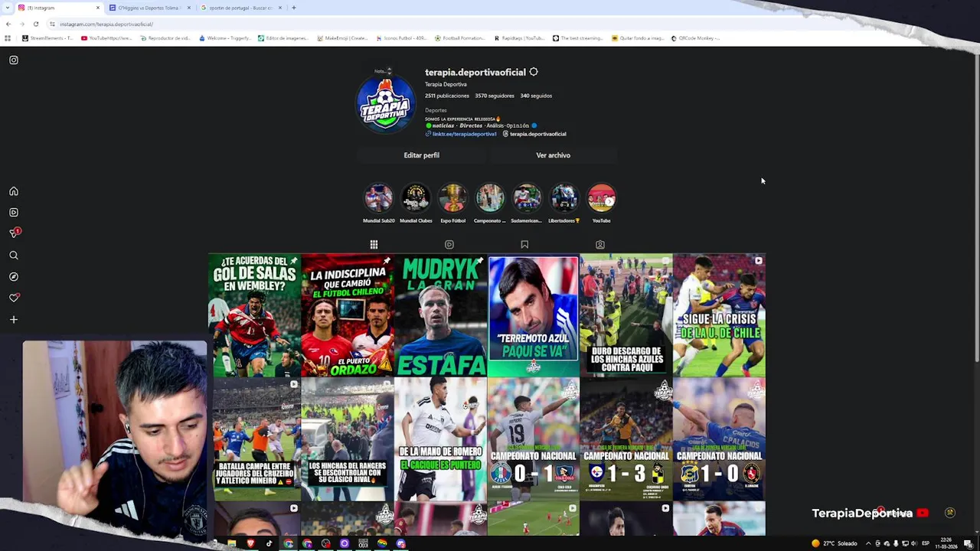Image resolution: width=980 pixels, height=551 pixels.
Task: Open the StreamElements bookmark
Action: point(47,38)
